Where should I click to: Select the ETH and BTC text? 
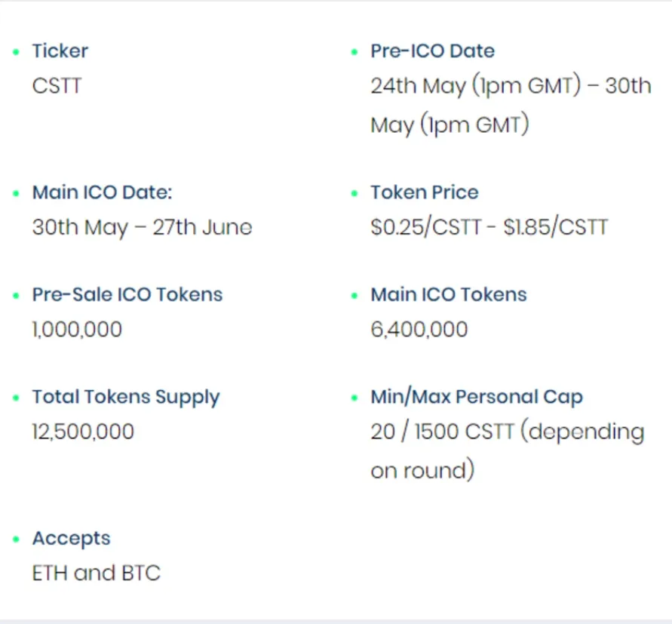[x=97, y=573]
